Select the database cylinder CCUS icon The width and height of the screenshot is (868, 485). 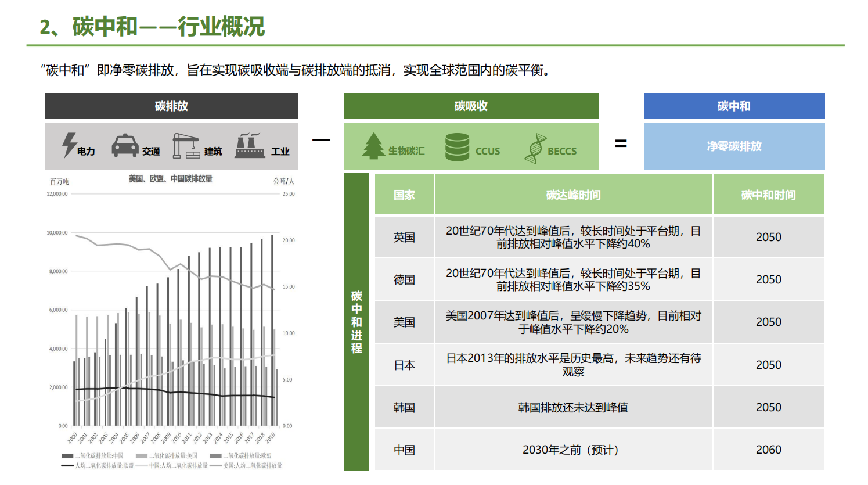457,147
